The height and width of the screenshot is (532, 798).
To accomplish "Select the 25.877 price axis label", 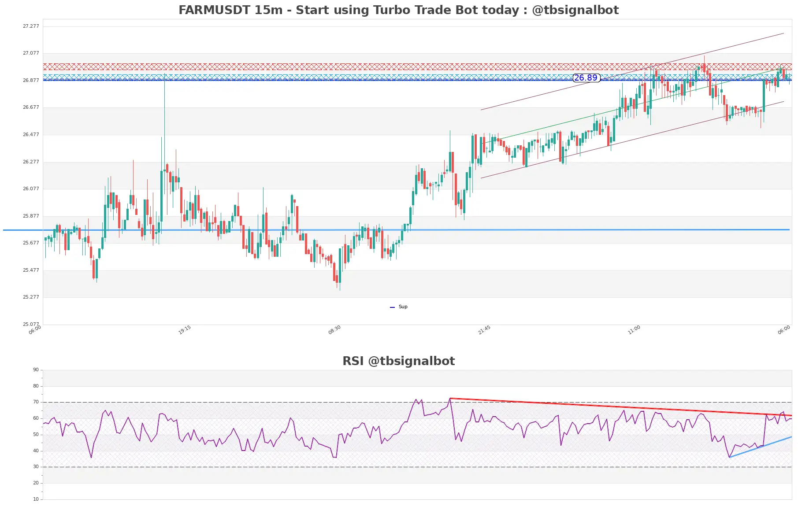I will coord(31,216).
